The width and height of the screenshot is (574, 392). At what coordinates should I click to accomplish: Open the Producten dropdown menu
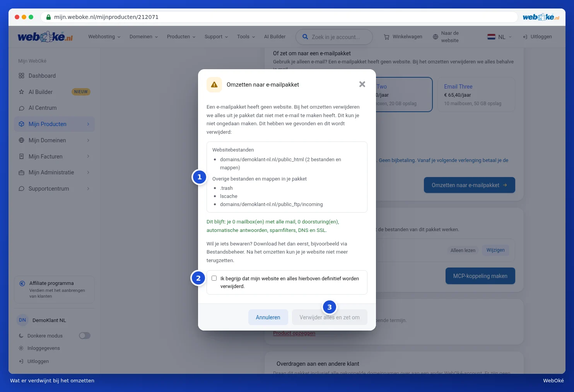181,37
